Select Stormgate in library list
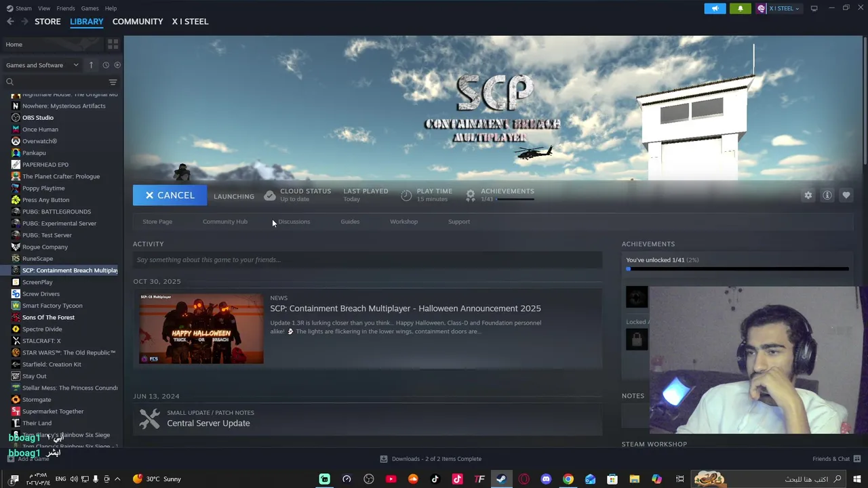 pyautogui.click(x=37, y=399)
